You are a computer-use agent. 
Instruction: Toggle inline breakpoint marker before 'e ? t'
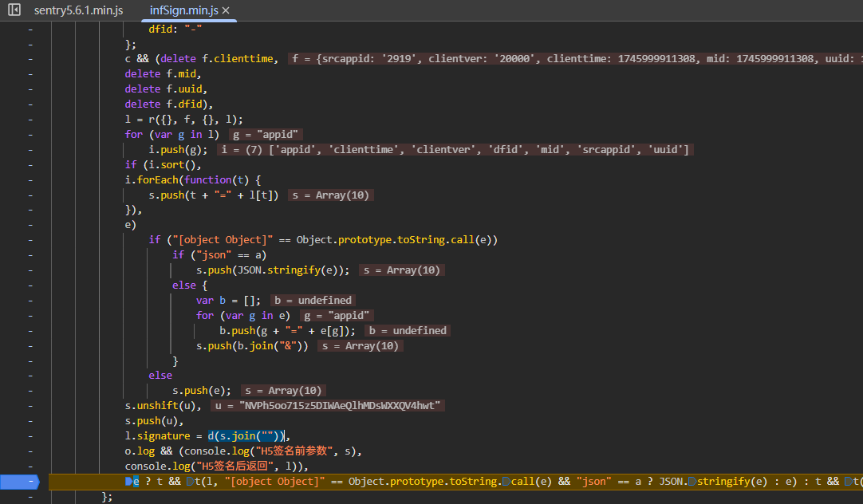[128, 482]
